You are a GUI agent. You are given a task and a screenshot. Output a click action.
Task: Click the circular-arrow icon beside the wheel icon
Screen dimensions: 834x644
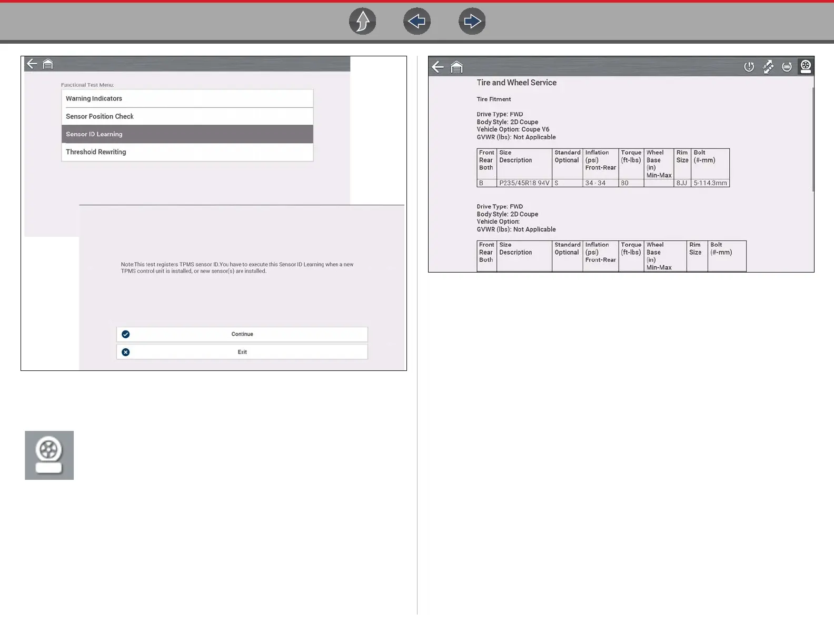(x=787, y=67)
